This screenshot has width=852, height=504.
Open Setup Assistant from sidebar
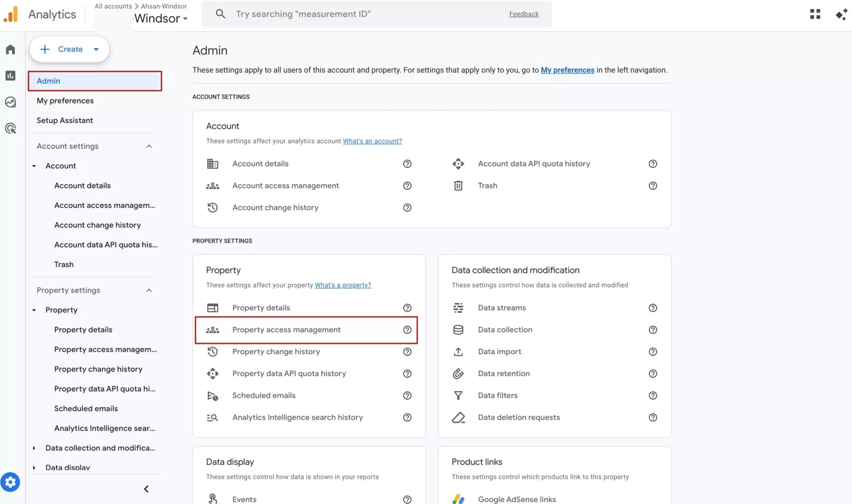pos(65,120)
